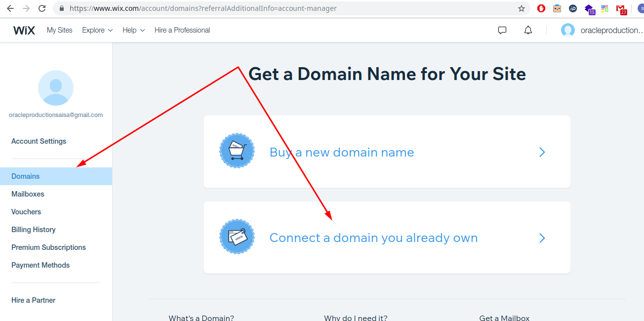Click the user avatar in the Wix header
Image resolution: width=644 pixels, height=321 pixels.
pos(568,30)
